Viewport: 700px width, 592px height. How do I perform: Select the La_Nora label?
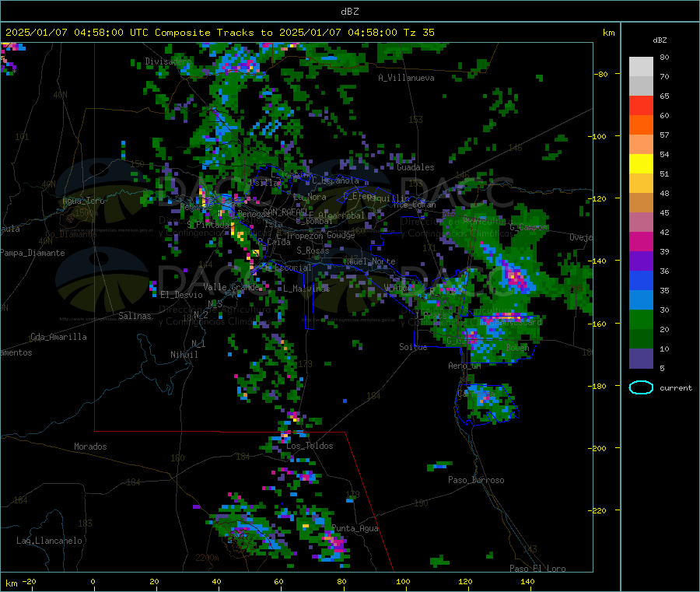coord(310,197)
